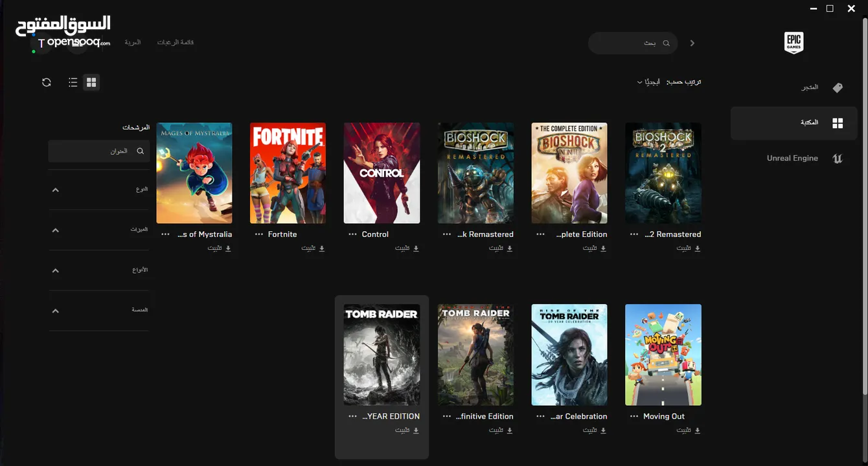Click the magnifier icon in the top search bar

[x=667, y=43]
